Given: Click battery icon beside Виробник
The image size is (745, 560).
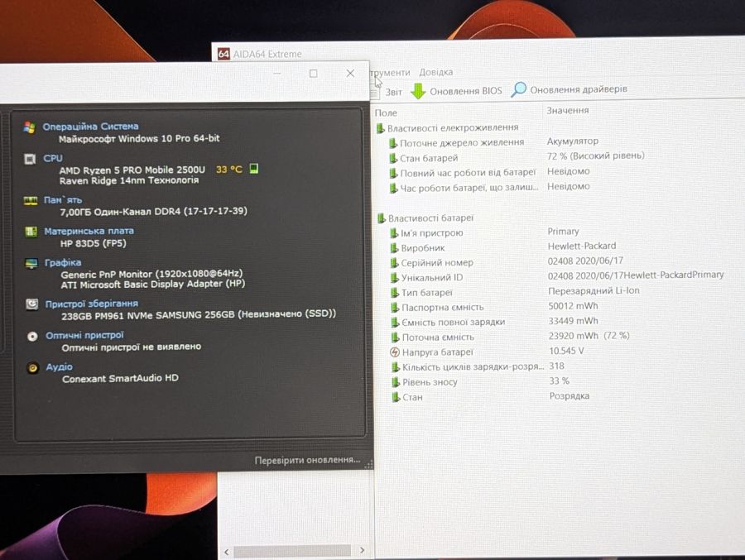Looking at the screenshot, I should pyautogui.click(x=394, y=248).
